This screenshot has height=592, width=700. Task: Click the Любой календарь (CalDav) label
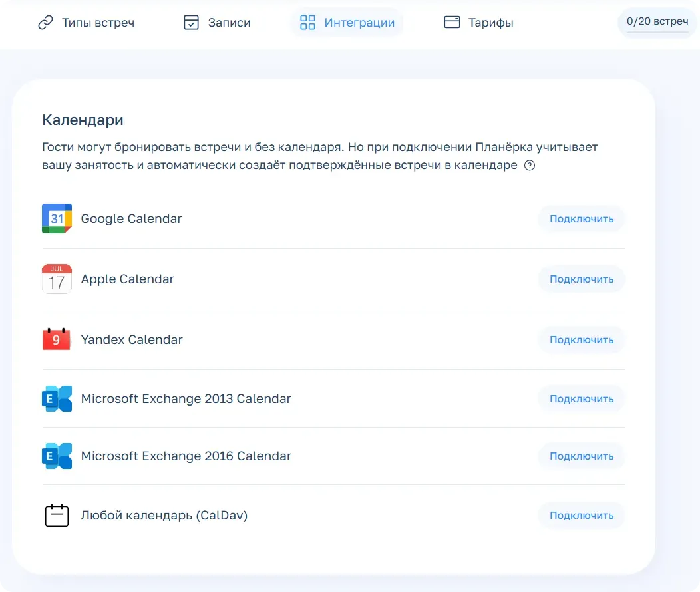(164, 516)
